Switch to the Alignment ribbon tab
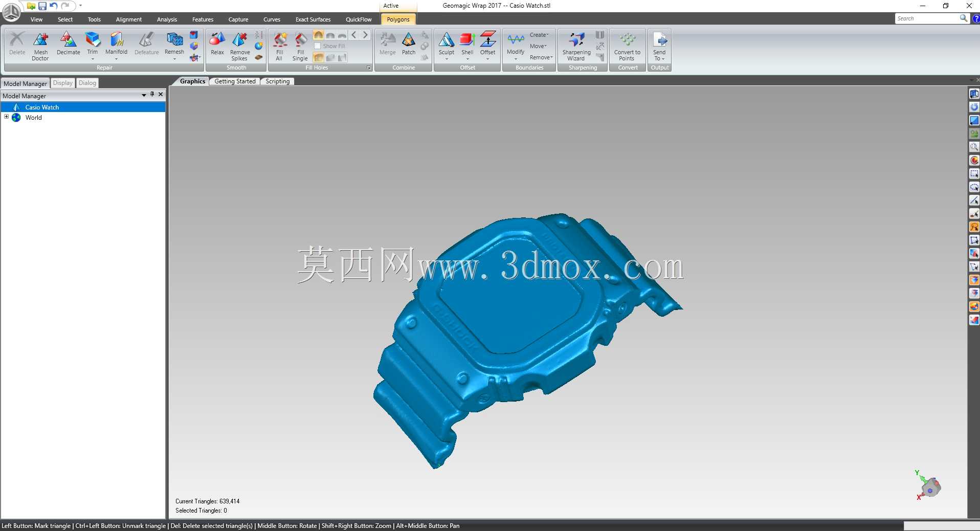This screenshot has height=531, width=980. [129, 19]
